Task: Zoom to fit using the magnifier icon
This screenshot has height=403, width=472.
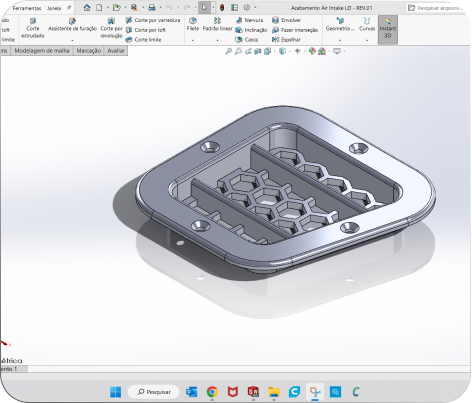Action: (x=228, y=51)
